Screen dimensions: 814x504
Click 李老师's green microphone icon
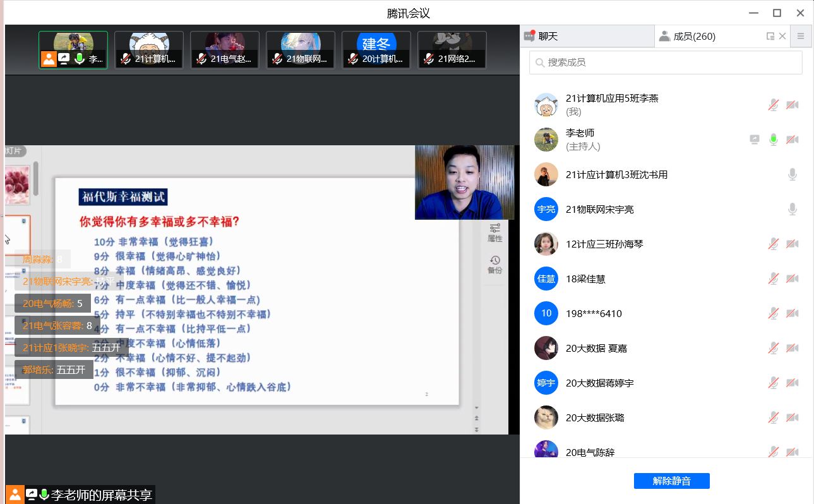point(774,140)
